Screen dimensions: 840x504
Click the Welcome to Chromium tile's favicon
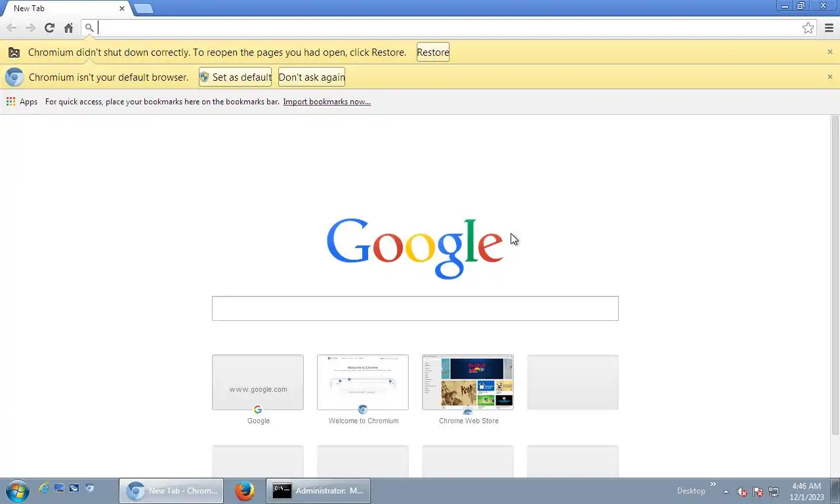[363, 409]
